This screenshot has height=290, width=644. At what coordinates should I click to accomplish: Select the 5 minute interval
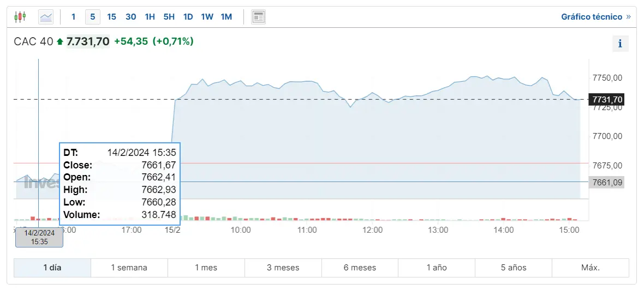(x=92, y=17)
